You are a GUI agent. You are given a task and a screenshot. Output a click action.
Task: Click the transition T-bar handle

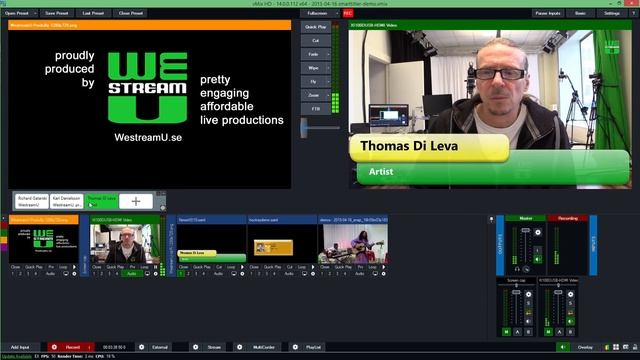(304, 128)
